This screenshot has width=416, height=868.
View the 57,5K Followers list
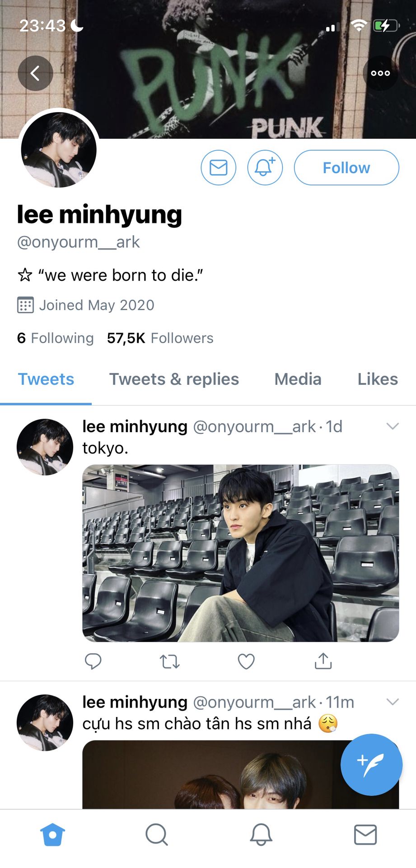pos(160,338)
